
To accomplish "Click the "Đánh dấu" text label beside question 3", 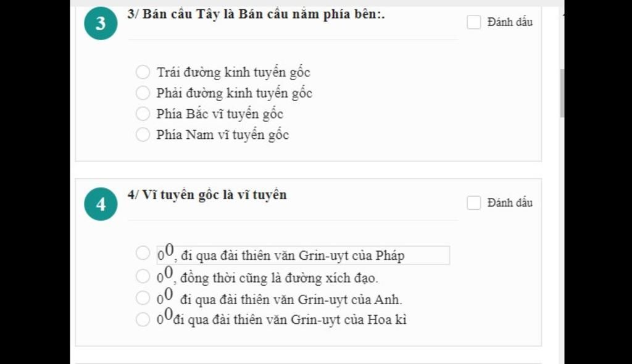I will click(x=510, y=22).
